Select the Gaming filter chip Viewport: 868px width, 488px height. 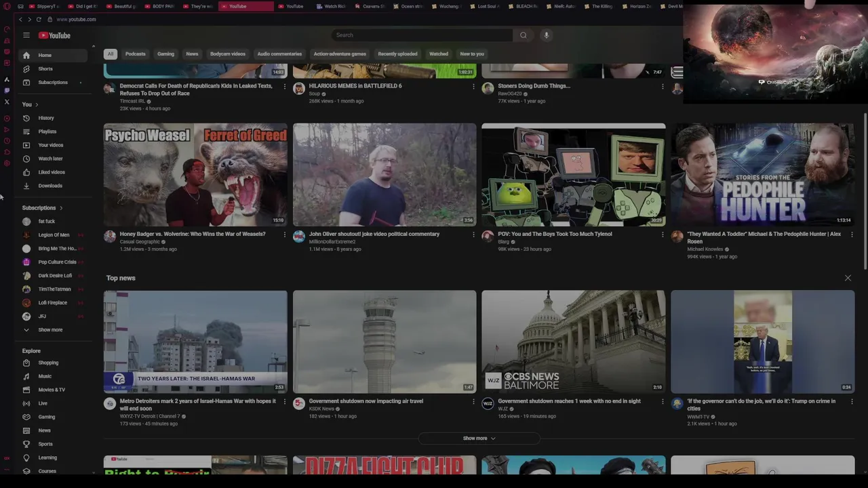(x=165, y=54)
